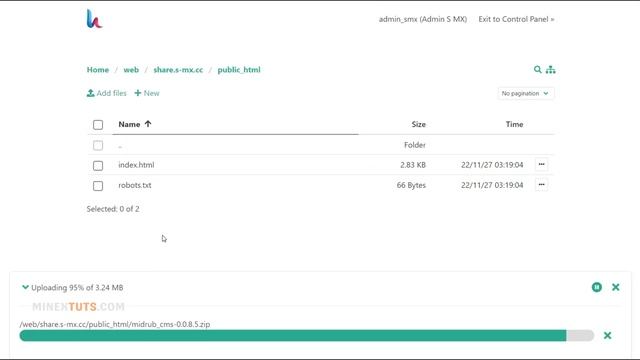Click robots.txt timestamp 22/11/27 03:19:04
The height and width of the screenshot is (360, 640).
coord(492,185)
